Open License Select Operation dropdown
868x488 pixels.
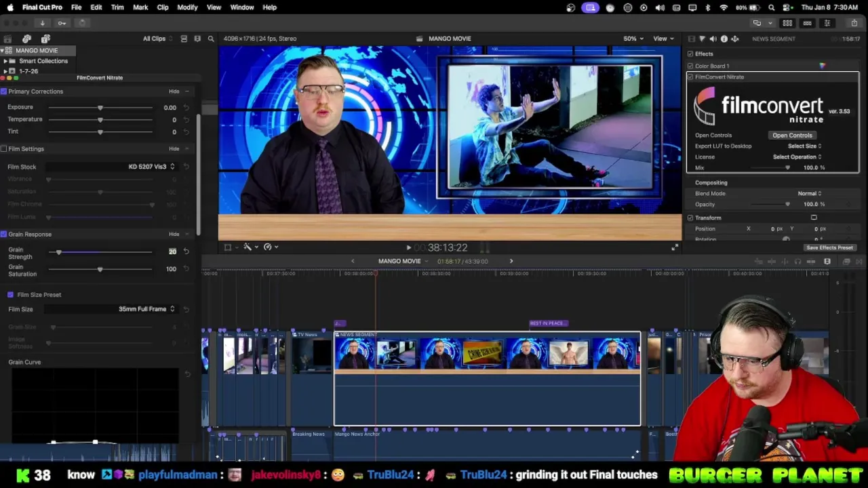[x=797, y=157]
